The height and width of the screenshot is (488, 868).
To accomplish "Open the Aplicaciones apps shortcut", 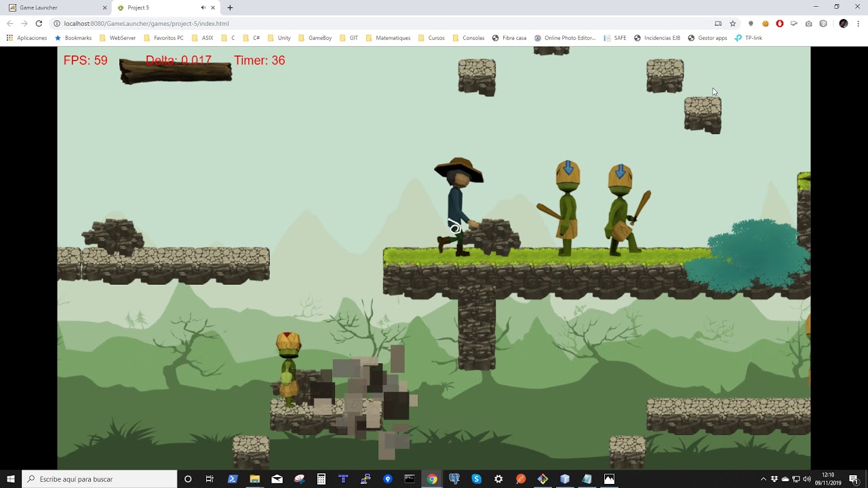I will [26, 38].
